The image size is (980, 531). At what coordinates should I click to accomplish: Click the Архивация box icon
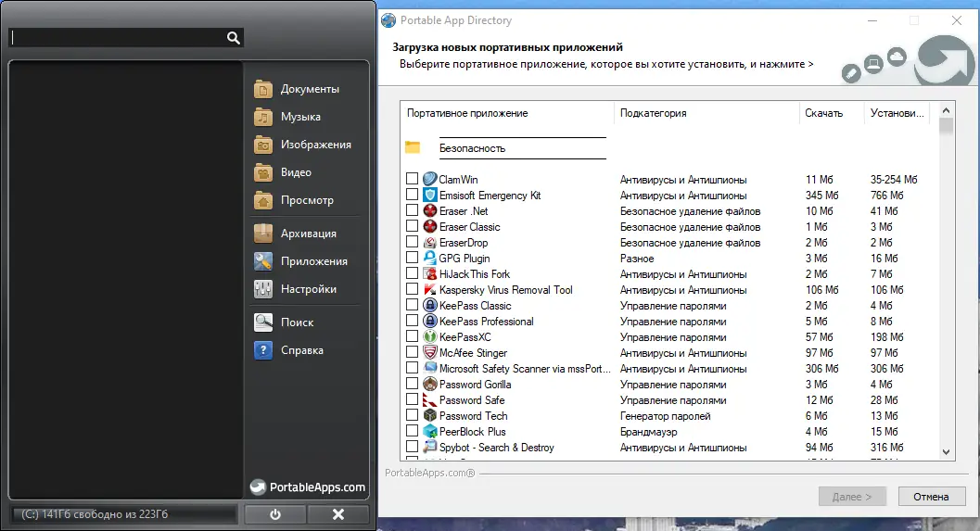click(x=263, y=233)
